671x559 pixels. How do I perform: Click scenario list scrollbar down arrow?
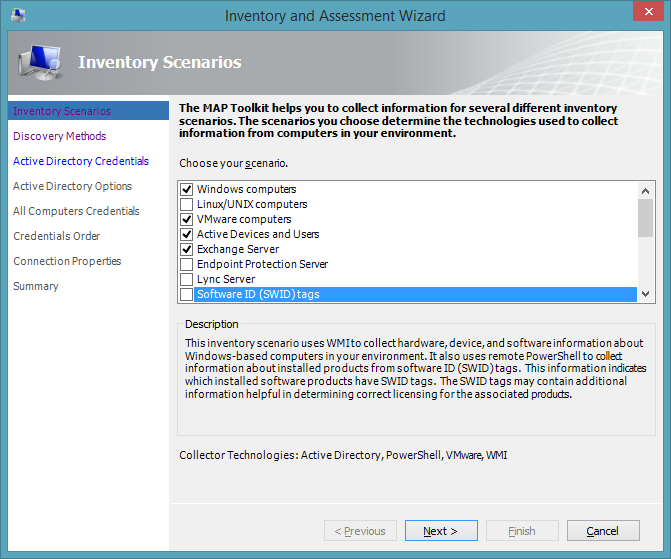[x=645, y=294]
